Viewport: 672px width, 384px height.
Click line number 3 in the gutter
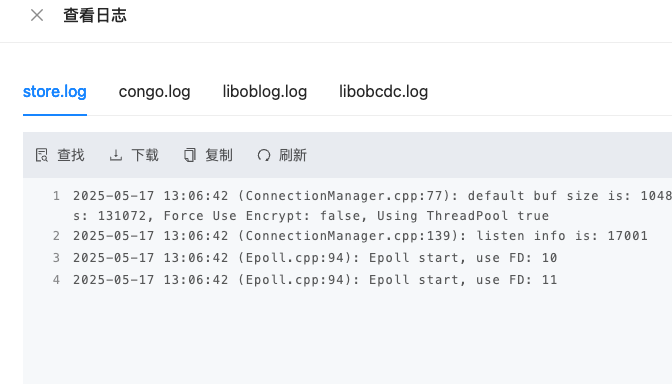click(56, 258)
